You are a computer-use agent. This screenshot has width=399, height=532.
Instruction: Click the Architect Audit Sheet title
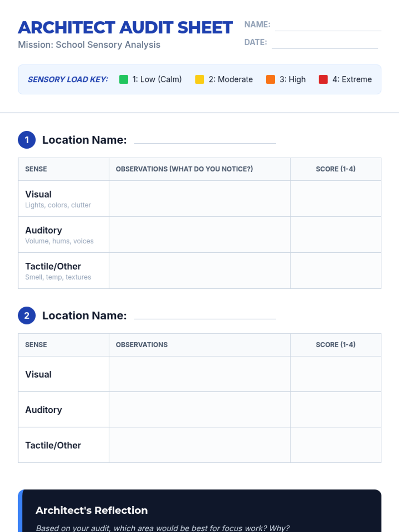pyautogui.click(x=125, y=28)
